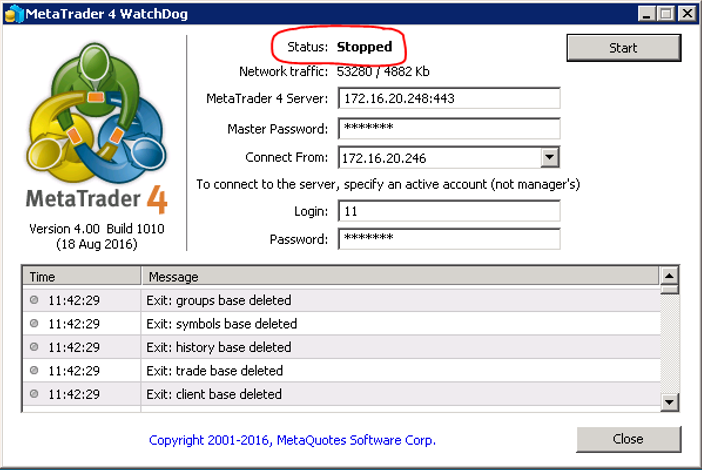The height and width of the screenshot is (470, 702).
Task: Click the MetaTrader 4 Server address field
Action: (x=449, y=98)
